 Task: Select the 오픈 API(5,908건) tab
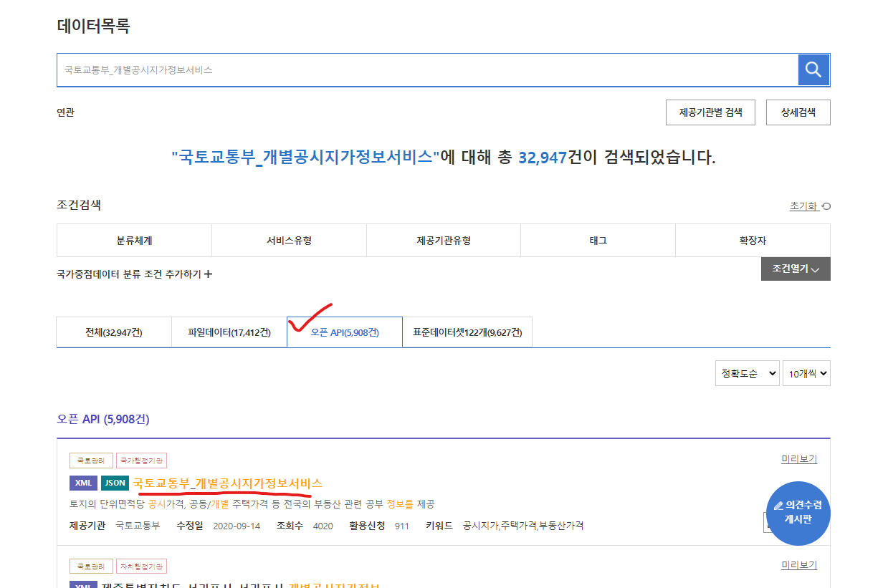coord(345,332)
